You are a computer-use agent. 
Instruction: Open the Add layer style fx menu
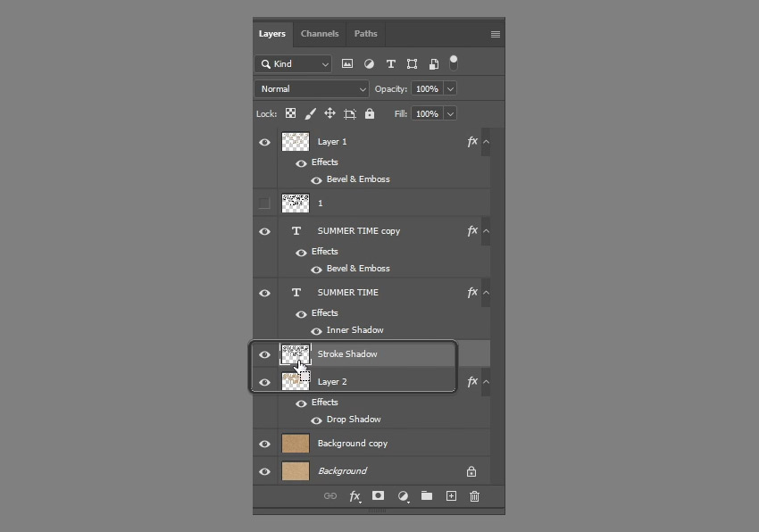pyautogui.click(x=354, y=495)
